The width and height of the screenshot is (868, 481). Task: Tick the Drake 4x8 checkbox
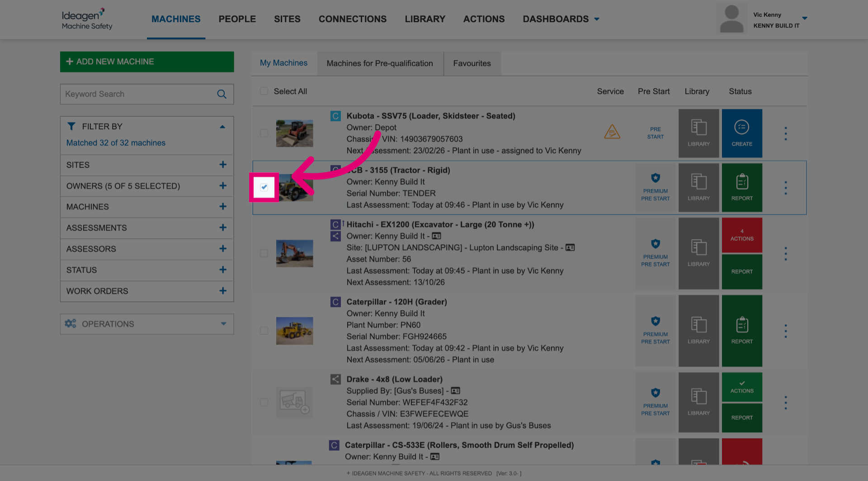pos(264,402)
